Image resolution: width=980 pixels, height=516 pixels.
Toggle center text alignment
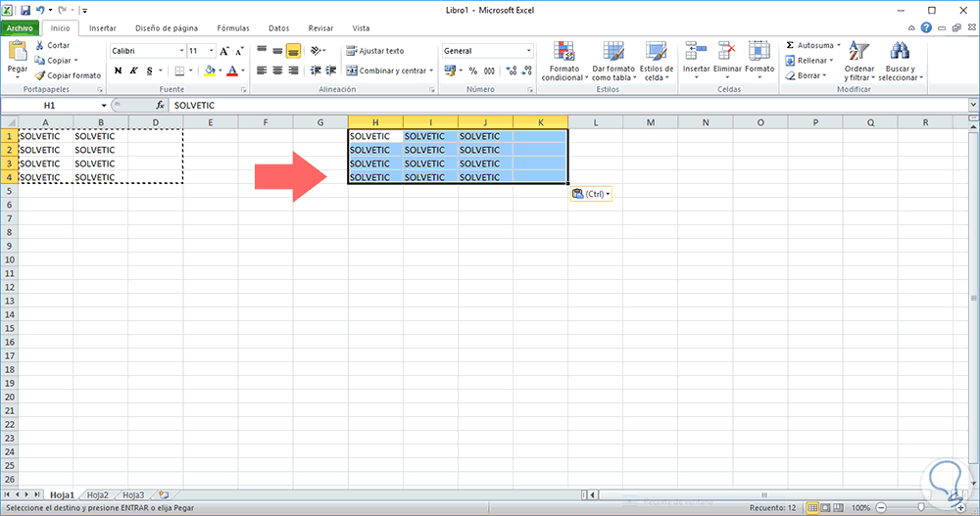pos(277,70)
